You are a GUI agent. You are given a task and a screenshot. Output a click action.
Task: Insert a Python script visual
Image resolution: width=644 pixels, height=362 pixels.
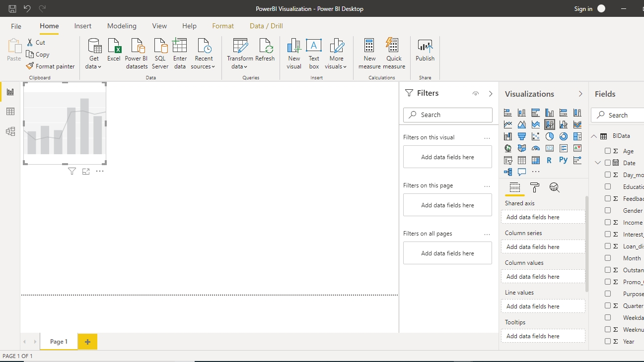[563, 160]
